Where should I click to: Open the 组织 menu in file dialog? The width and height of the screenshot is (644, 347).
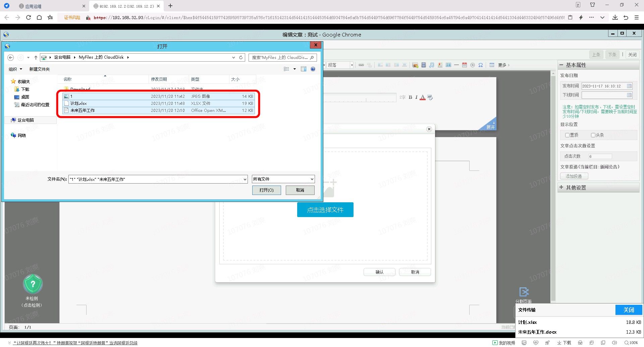(x=15, y=69)
